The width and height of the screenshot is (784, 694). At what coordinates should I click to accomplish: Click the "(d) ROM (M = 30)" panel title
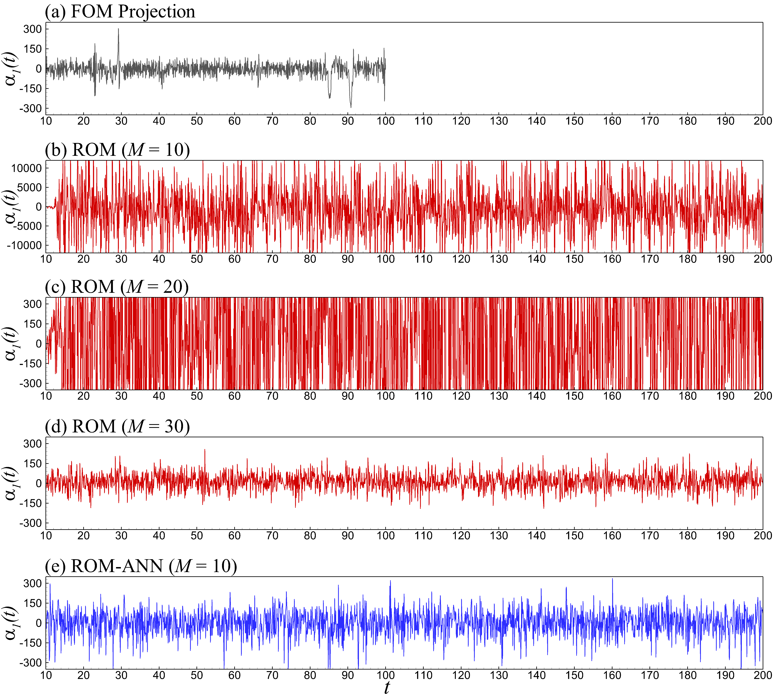pos(117,426)
